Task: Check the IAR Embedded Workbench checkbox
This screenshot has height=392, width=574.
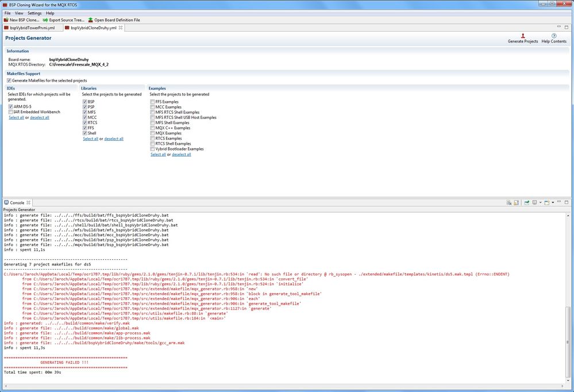Action: coord(10,112)
